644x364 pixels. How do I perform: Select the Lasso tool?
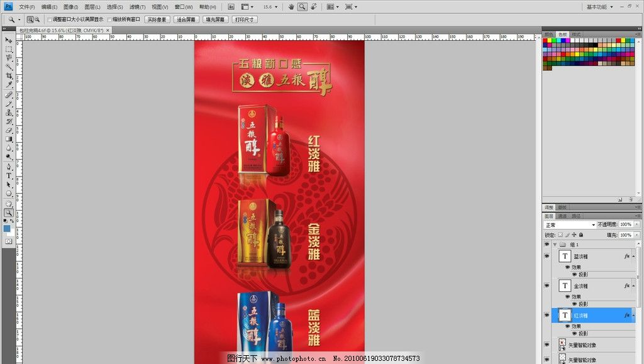(9, 58)
